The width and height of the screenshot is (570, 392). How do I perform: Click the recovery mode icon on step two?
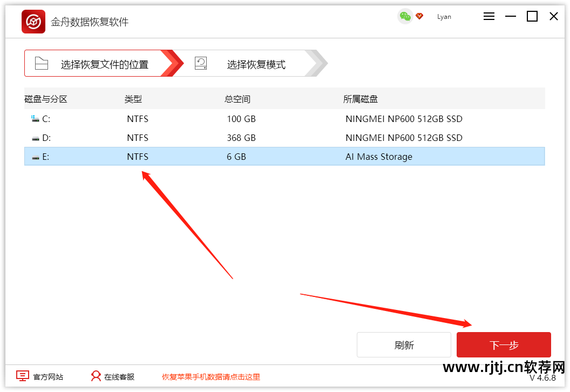coord(200,63)
